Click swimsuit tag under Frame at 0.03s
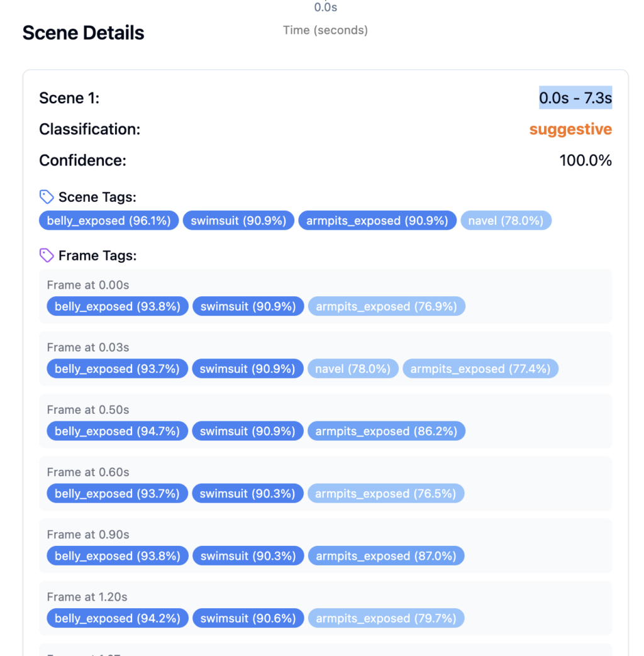 pyautogui.click(x=248, y=369)
